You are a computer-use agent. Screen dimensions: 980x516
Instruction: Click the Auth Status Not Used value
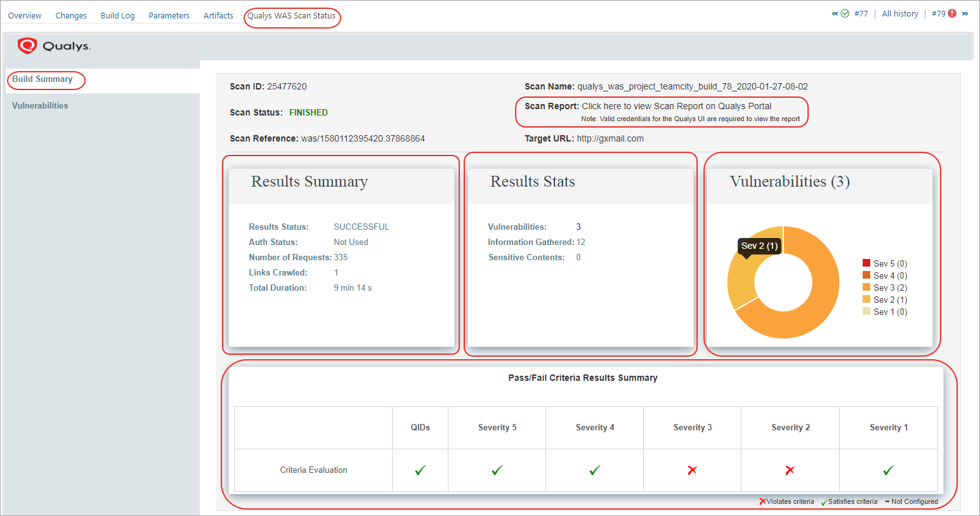[351, 242]
